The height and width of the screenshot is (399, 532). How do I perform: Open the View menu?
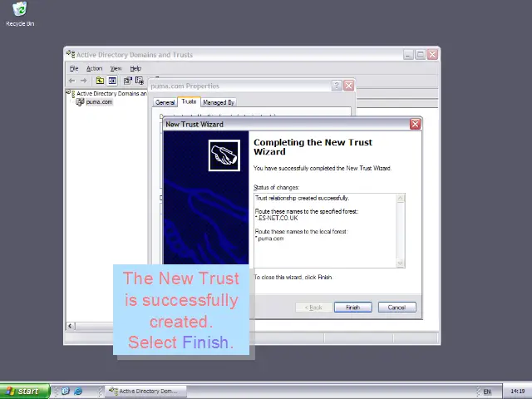[x=116, y=68]
